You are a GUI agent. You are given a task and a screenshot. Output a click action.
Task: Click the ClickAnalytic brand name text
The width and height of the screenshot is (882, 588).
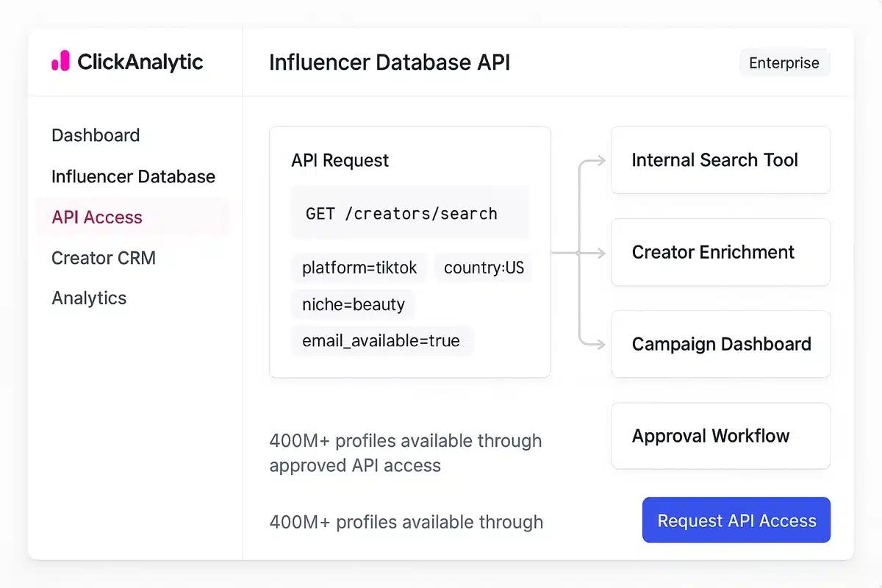[x=140, y=62]
